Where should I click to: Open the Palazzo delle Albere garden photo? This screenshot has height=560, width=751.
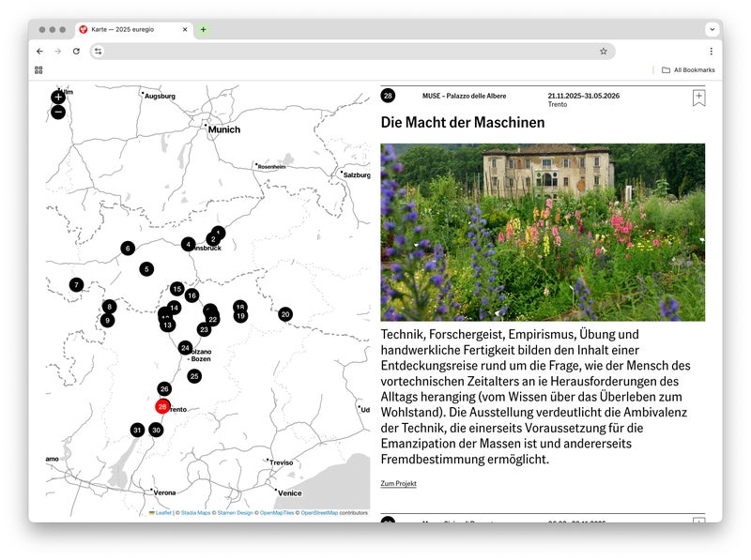tap(543, 232)
